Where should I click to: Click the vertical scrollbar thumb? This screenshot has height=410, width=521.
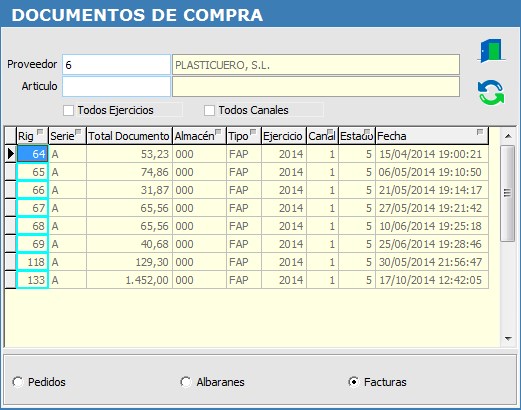[508, 193]
